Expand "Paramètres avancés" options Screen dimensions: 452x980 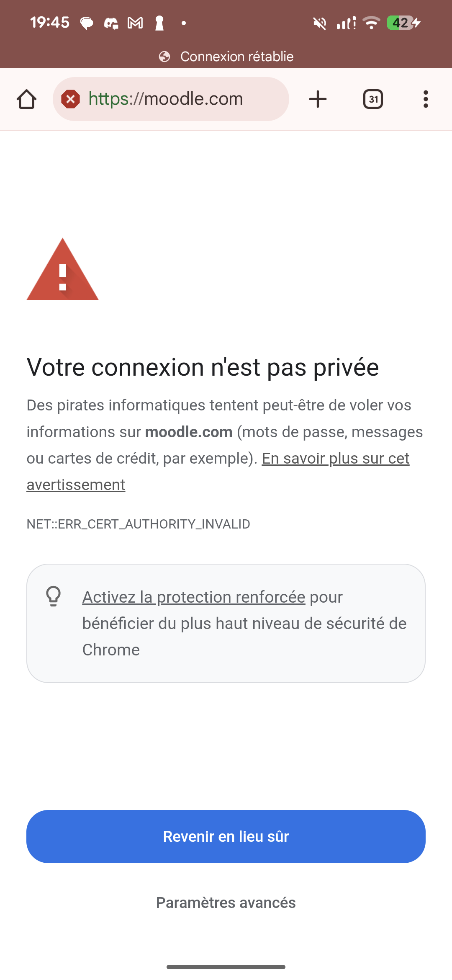coord(226,903)
